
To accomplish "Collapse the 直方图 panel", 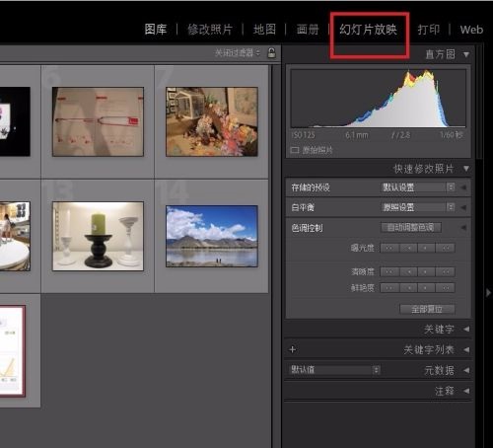I will click(466, 54).
